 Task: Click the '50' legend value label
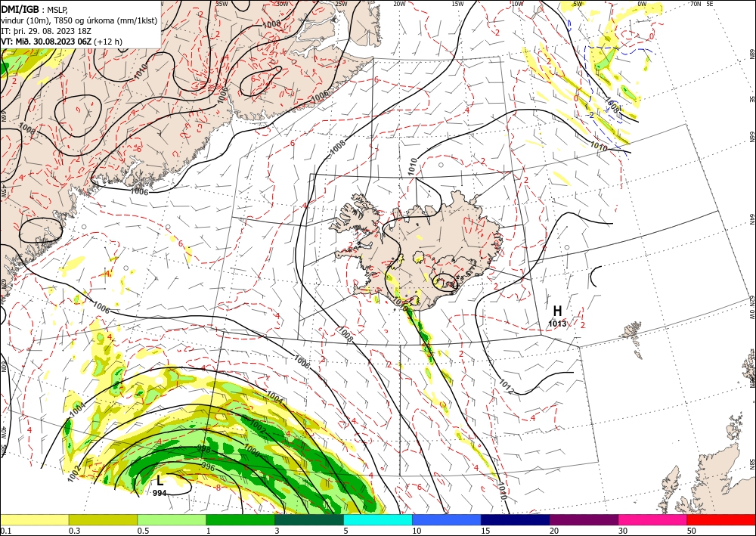tap(692, 531)
